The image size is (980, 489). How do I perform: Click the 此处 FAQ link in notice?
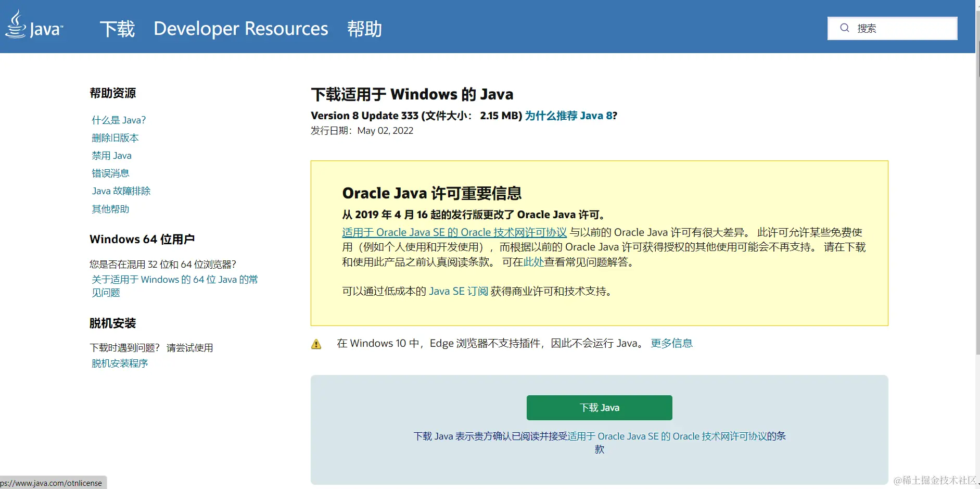pos(533,262)
